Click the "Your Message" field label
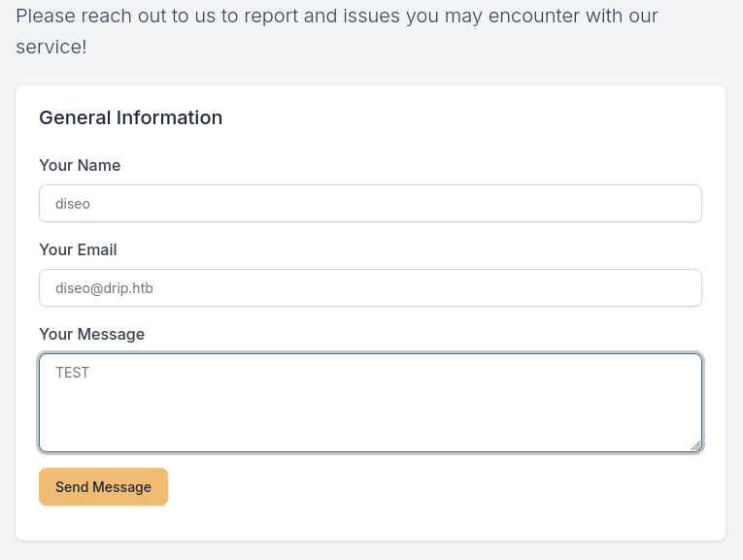 coord(91,335)
